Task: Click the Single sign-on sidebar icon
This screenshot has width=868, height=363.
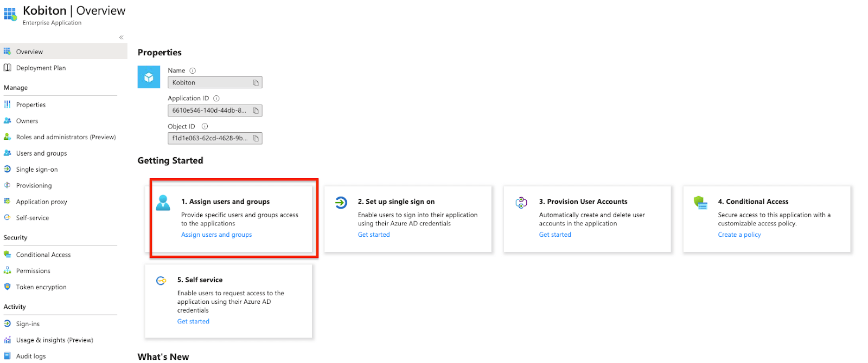Action: (7, 169)
